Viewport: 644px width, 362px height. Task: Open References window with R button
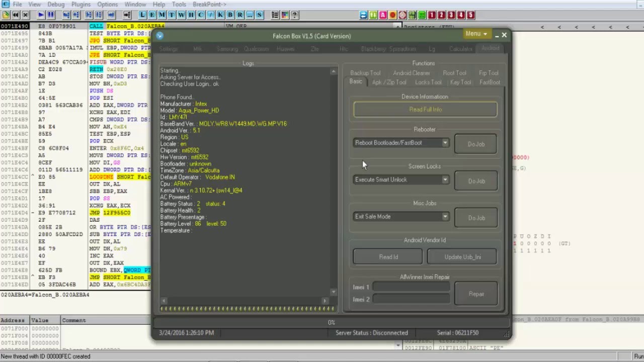[x=240, y=15]
